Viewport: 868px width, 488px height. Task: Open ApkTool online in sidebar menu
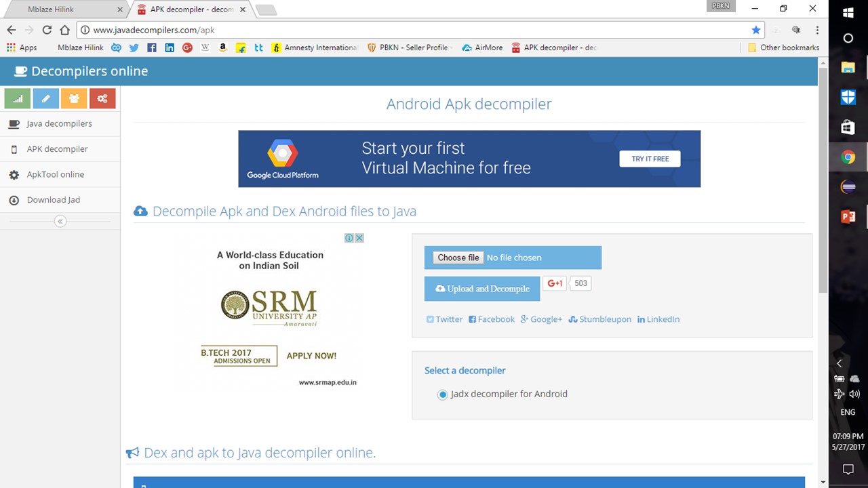pos(55,174)
